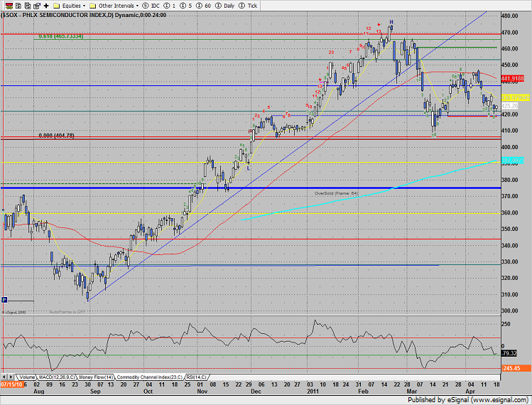The image size is (532, 405).
Task: Open the Money Flow(14) tab
Action: point(96,377)
